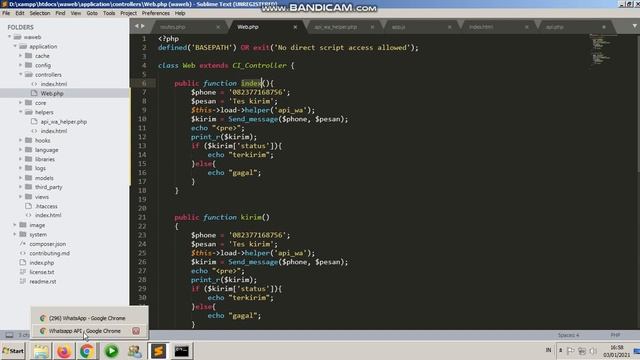Expand the libraries folder
The image size is (640, 360).
[20, 159]
